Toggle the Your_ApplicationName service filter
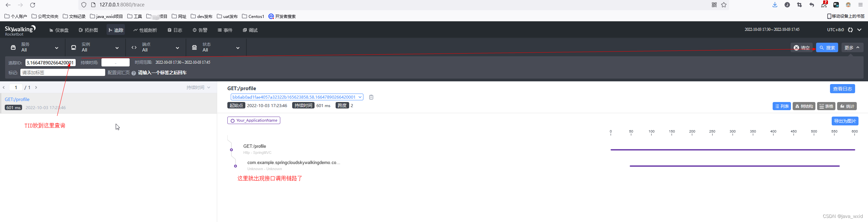The height and width of the screenshot is (222, 868). (254, 120)
